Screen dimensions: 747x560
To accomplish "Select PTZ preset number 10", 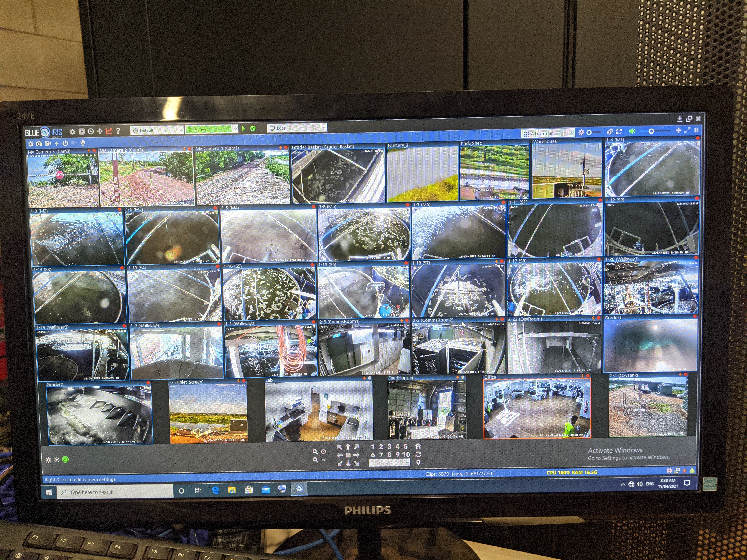I will click(406, 455).
